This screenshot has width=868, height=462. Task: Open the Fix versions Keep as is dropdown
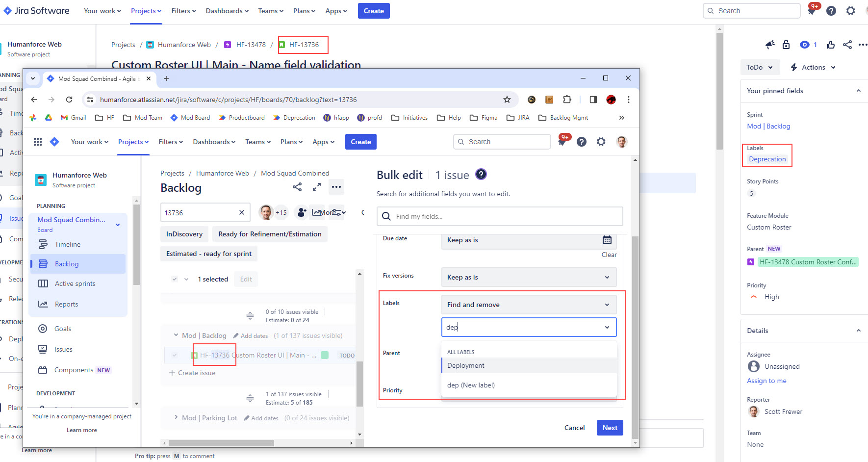(529, 277)
